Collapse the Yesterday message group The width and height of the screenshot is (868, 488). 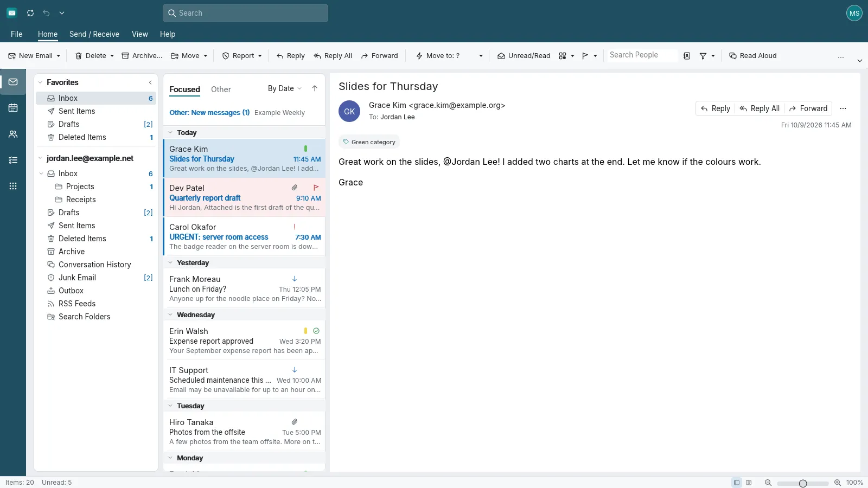pyautogui.click(x=170, y=263)
